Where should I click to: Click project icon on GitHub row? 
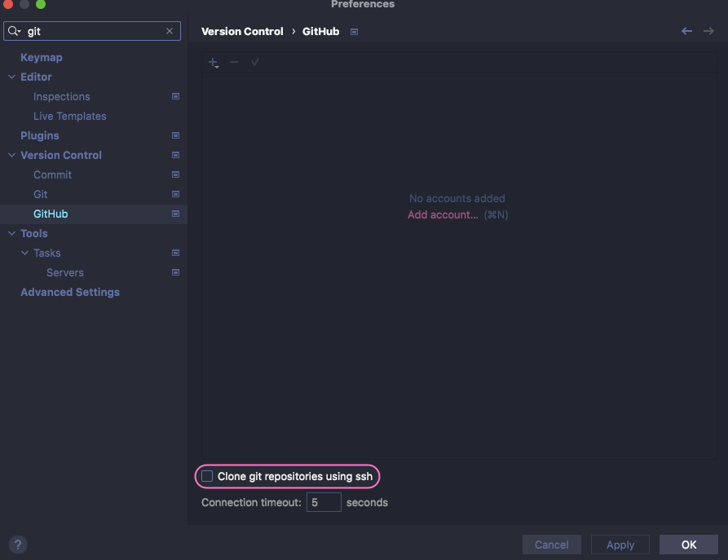coord(175,214)
